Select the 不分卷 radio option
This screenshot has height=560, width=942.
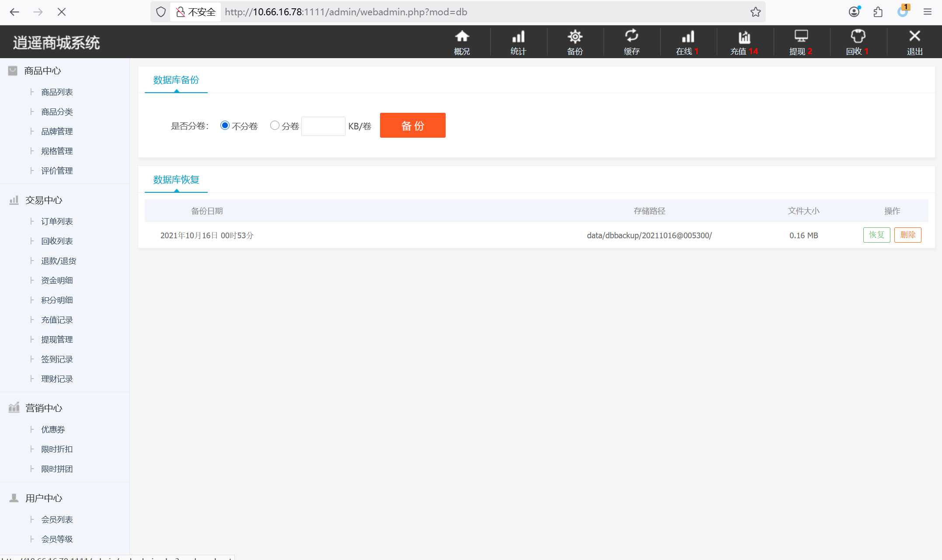click(225, 125)
